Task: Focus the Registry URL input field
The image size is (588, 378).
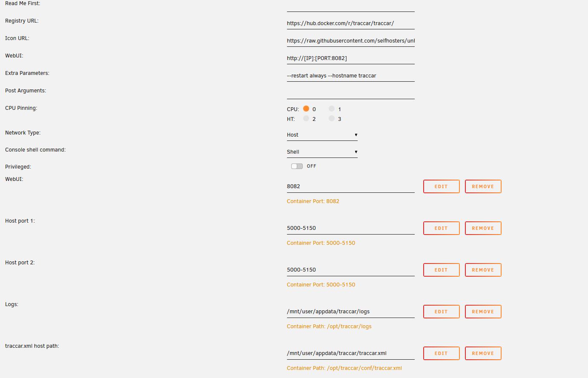Action: point(351,23)
